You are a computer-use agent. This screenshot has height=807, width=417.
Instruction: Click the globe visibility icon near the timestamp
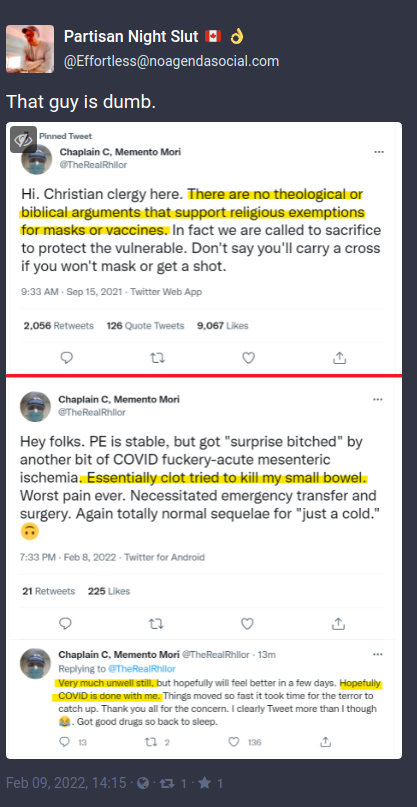click(x=144, y=783)
